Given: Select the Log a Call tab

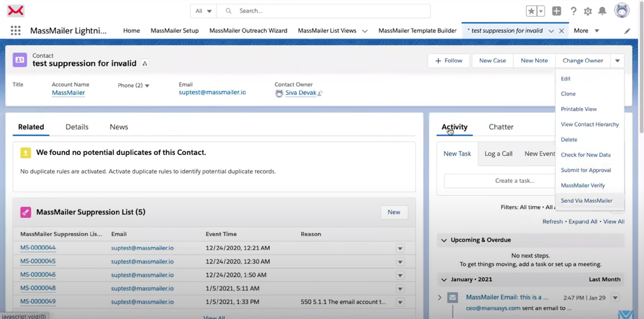Looking at the screenshot, I should 498,154.
